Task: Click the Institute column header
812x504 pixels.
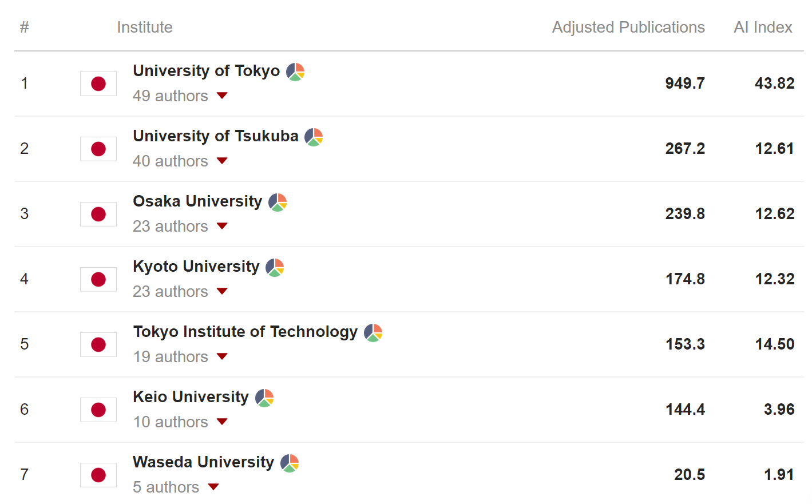Action: 145,27
